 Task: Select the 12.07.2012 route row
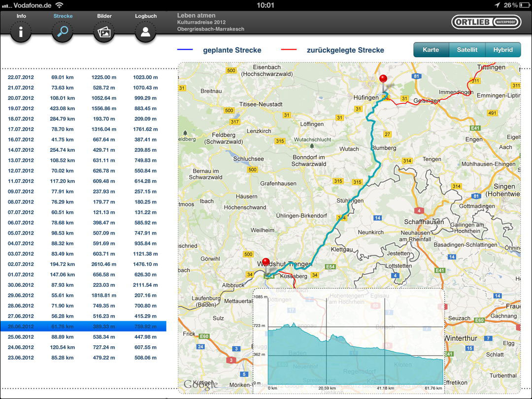coord(83,170)
